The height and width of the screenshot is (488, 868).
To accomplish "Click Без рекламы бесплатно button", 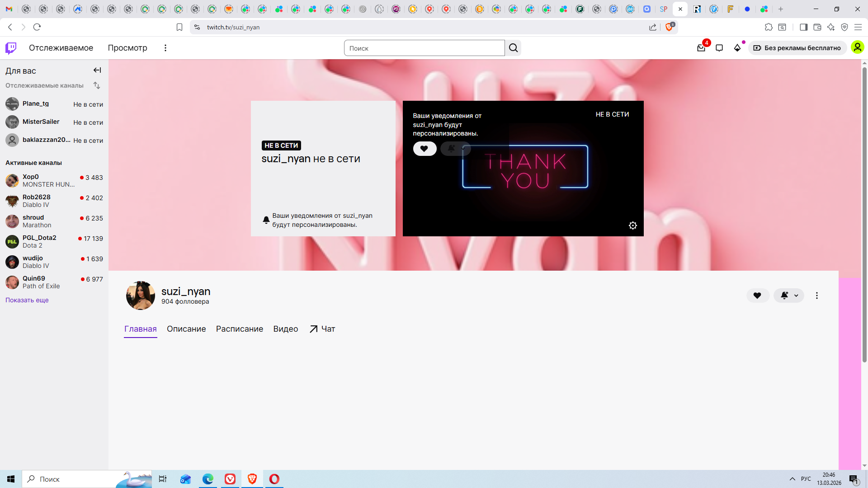I will point(797,48).
